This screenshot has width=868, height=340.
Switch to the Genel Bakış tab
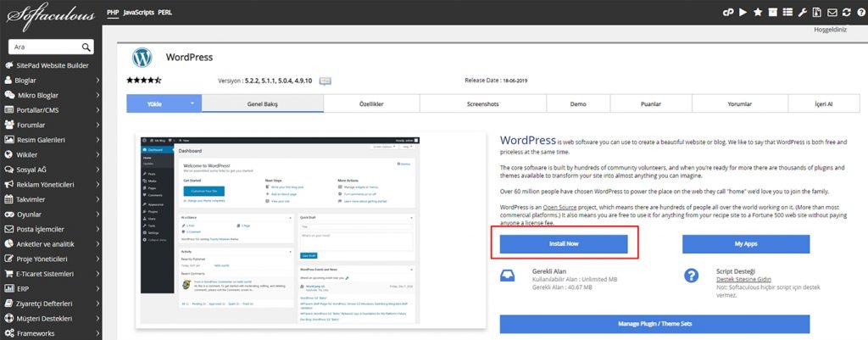263,103
